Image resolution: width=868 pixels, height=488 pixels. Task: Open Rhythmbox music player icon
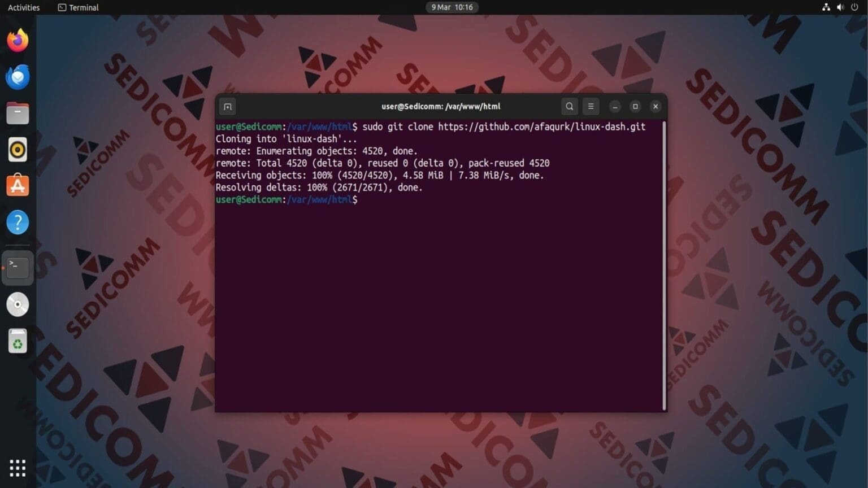18,150
